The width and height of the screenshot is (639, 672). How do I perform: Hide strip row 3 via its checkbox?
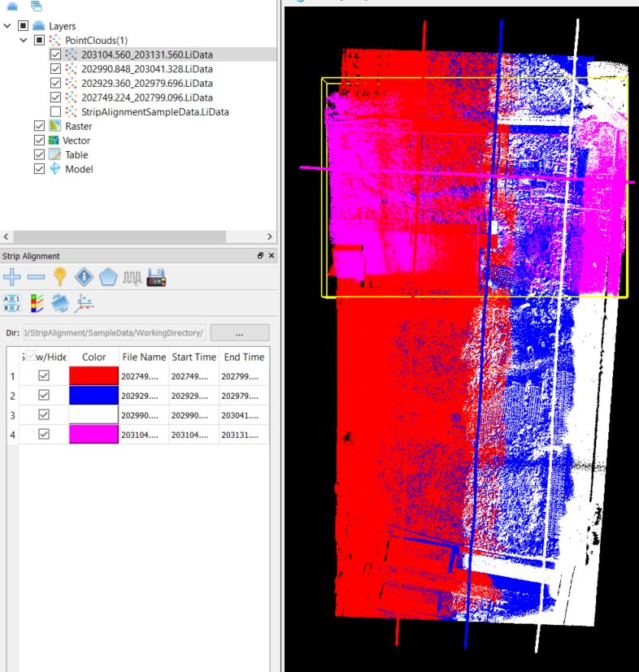[44, 414]
